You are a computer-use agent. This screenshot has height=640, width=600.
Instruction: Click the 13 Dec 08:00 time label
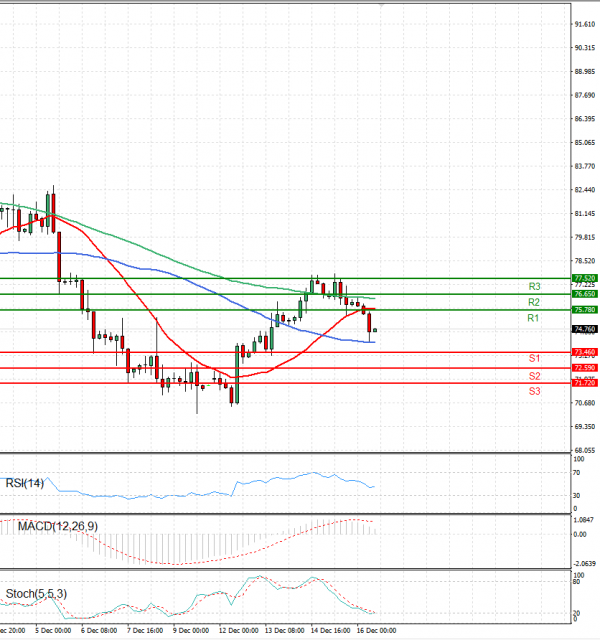(x=284, y=631)
